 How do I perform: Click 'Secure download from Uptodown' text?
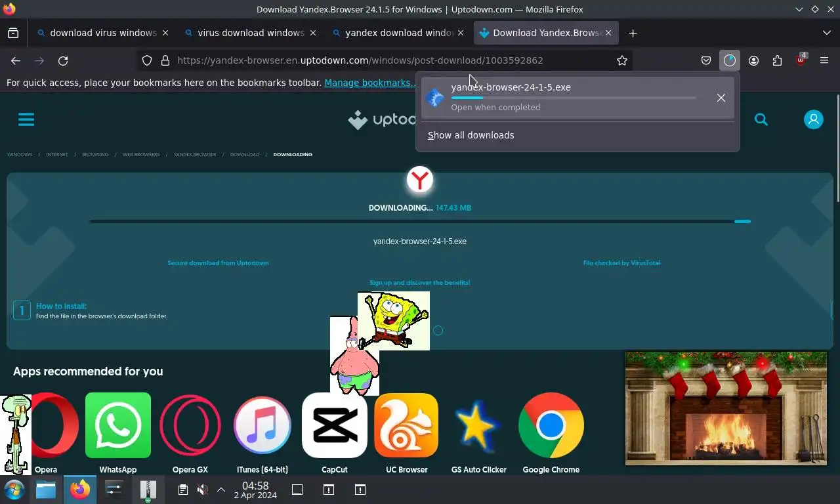218,263
